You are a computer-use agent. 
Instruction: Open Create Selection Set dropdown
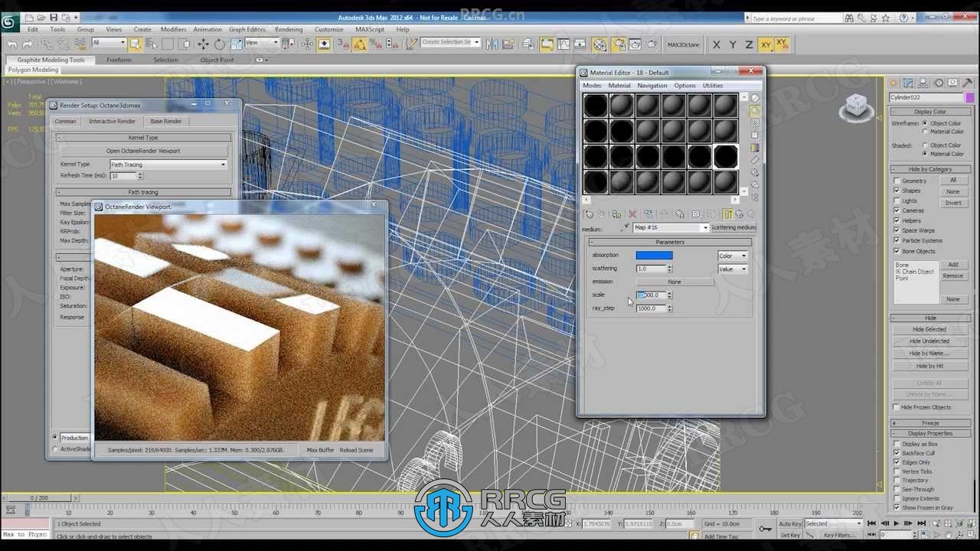pos(450,42)
